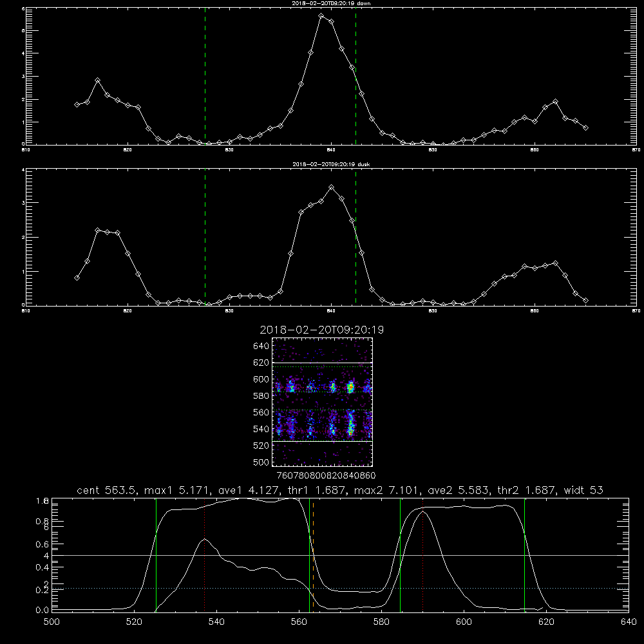Select the red dotted line near 590 in bottom plot
Screen dimensions: 644x644
(x=422, y=555)
